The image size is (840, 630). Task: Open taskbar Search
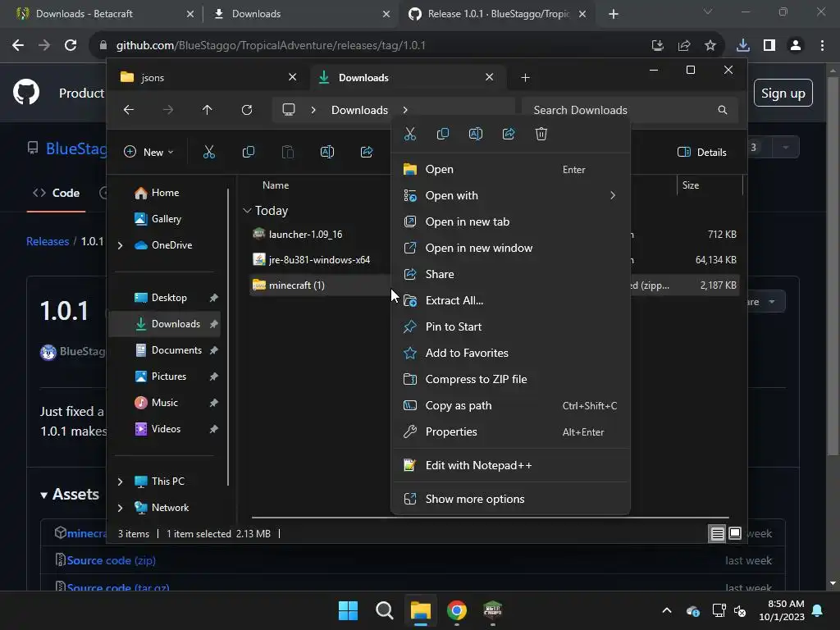click(384, 610)
